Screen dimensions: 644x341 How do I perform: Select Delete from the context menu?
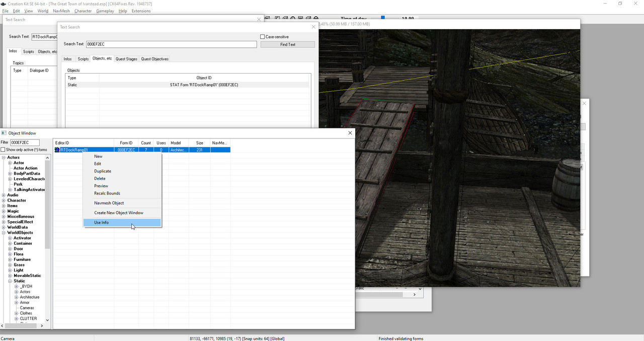point(122,178)
